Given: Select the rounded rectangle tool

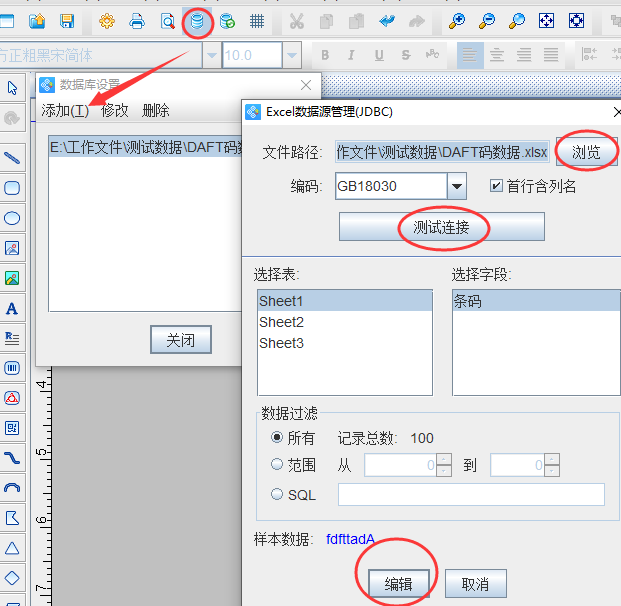Looking at the screenshot, I should pyautogui.click(x=12, y=187).
